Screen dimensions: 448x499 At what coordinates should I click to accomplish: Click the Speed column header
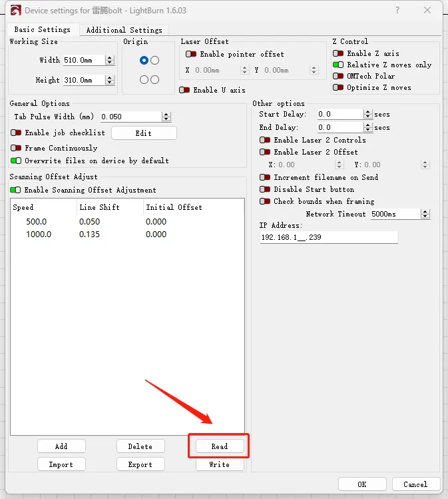click(x=43, y=207)
